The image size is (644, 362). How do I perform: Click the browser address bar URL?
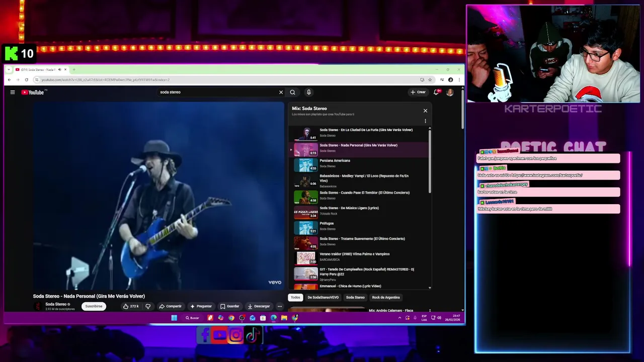pyautogui.click(x=105, y=79)
